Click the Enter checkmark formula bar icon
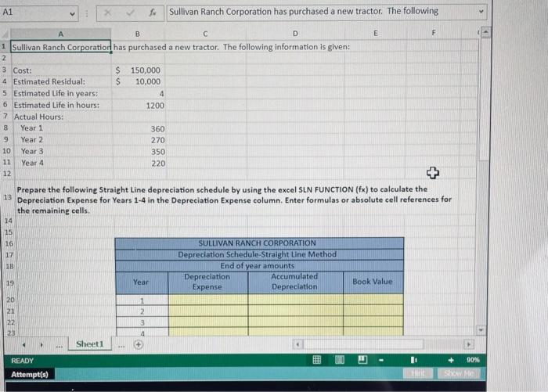The height and width of the screenshot is (392, 548). point(130,13)
